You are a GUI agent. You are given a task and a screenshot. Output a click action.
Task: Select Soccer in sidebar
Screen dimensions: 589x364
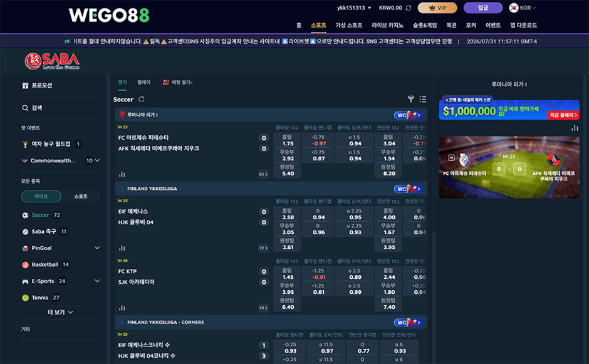click(41, 215)
